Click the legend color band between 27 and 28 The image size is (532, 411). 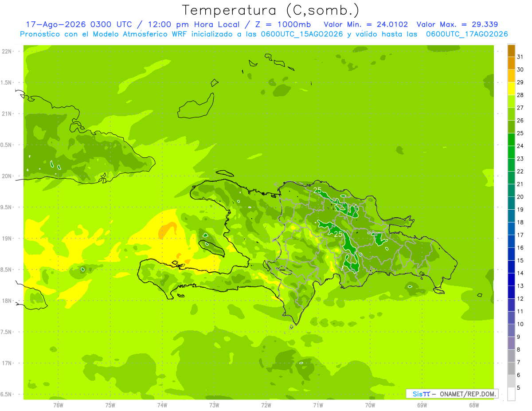511,102
